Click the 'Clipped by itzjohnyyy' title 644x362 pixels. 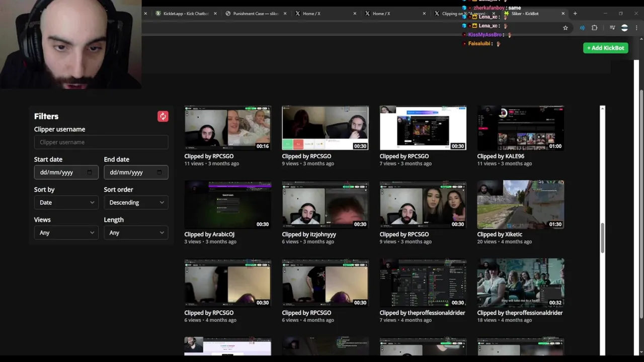click(x=309, y=234)
